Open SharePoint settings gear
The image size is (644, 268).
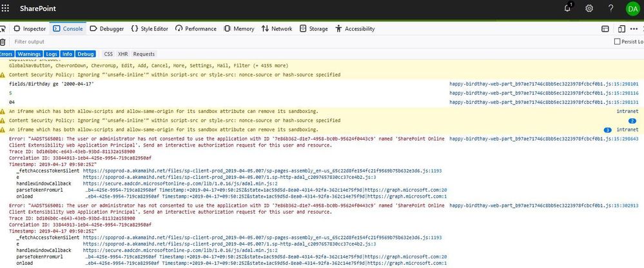589,8
